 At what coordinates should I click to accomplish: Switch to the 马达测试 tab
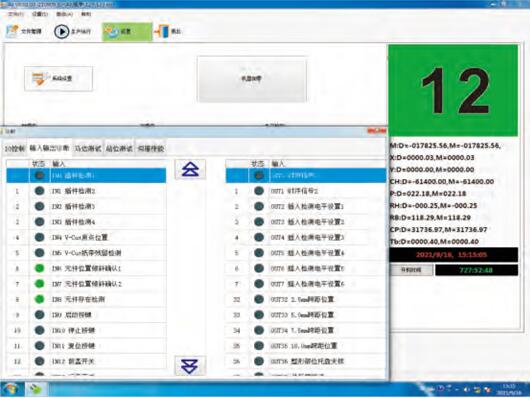(88, 148)
